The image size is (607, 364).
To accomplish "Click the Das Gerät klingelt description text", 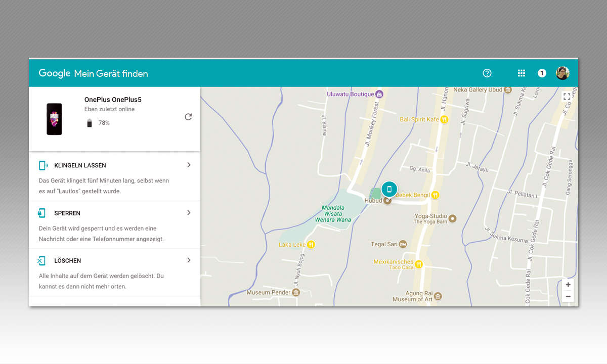I will click(104, 186).
